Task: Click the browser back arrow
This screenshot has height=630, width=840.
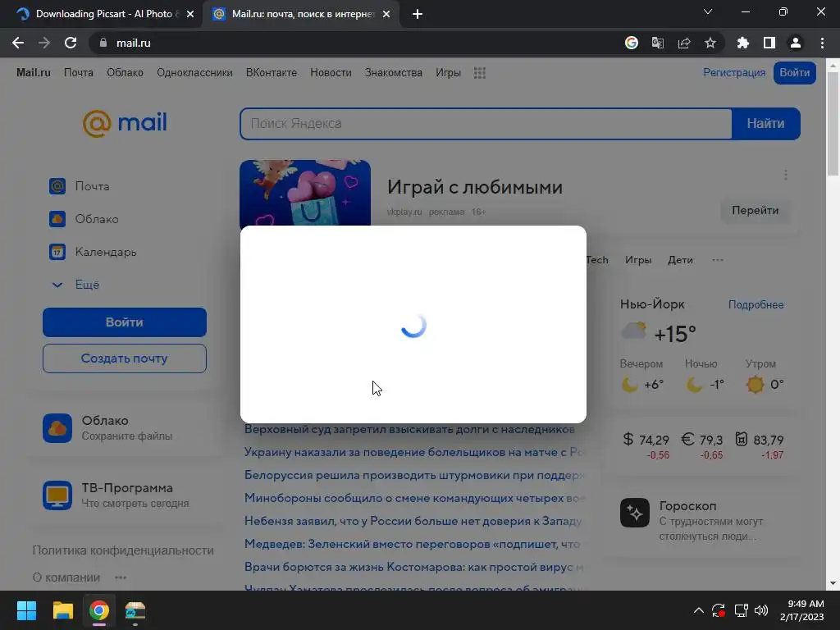Action: 18,43
